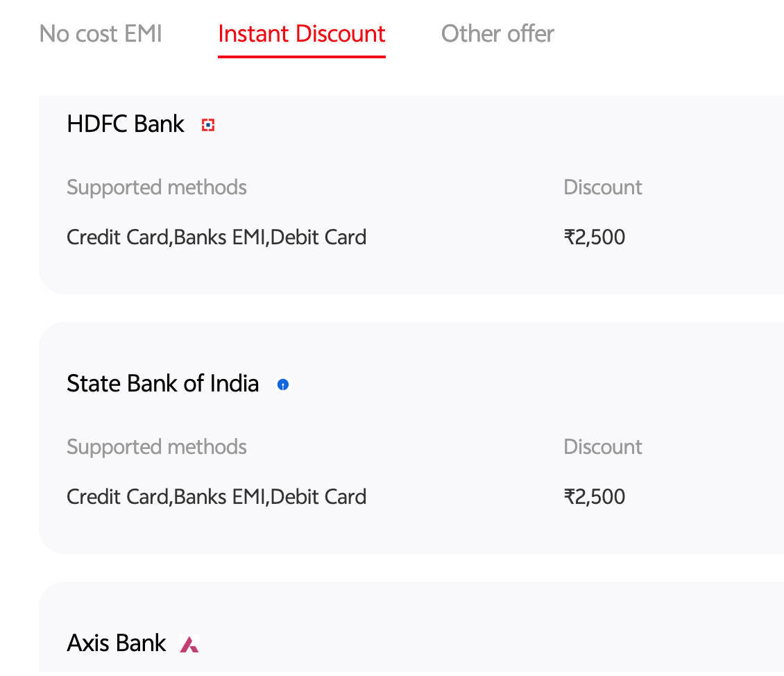Select the State Bank of India heading
Image resolution: width=784 pixels, height=676 pixels.
click(163, 384)
